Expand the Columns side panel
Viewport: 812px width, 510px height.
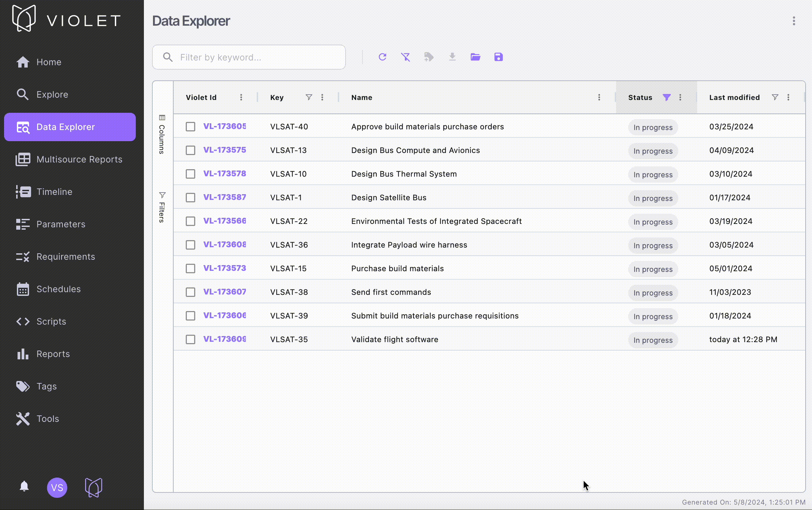click(162, 134)
